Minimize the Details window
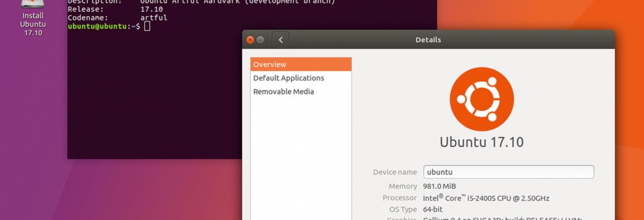 (260, 40)
